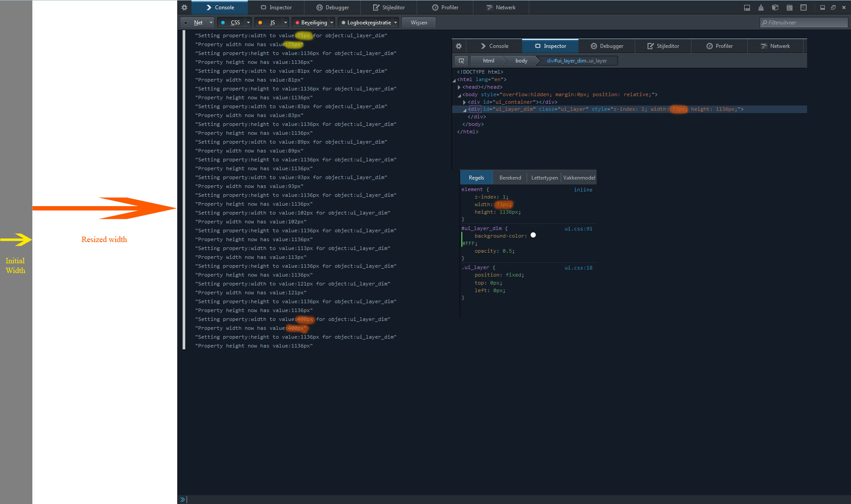Click the paintbrush highlight painted area icon
This screenshot has height=504, width=851.
[761, 8]
